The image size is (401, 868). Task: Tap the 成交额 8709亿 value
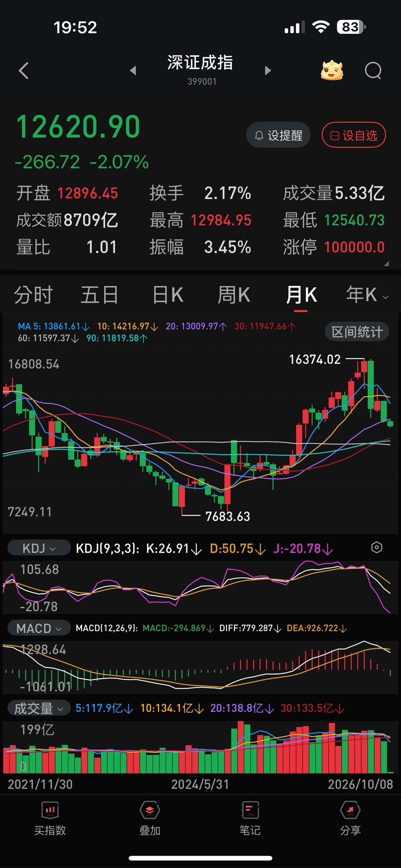91,220
